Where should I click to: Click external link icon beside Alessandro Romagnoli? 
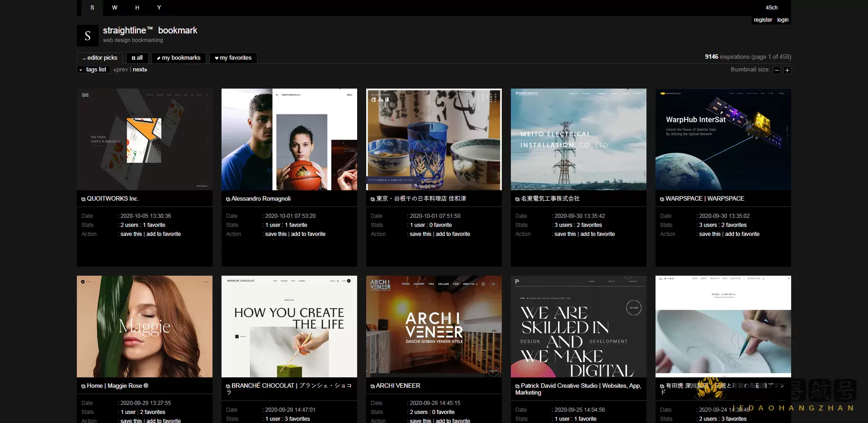[x=228, y=199]
